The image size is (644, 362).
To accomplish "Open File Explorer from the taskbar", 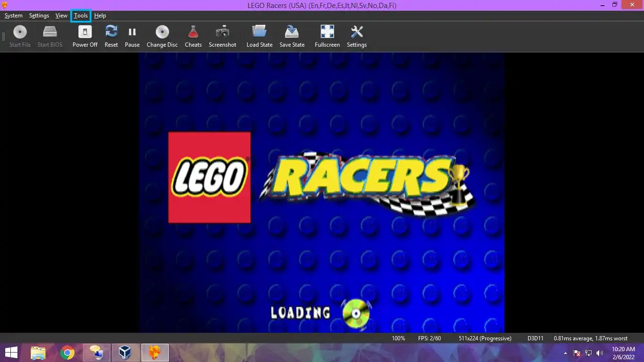I will (38, 353).
